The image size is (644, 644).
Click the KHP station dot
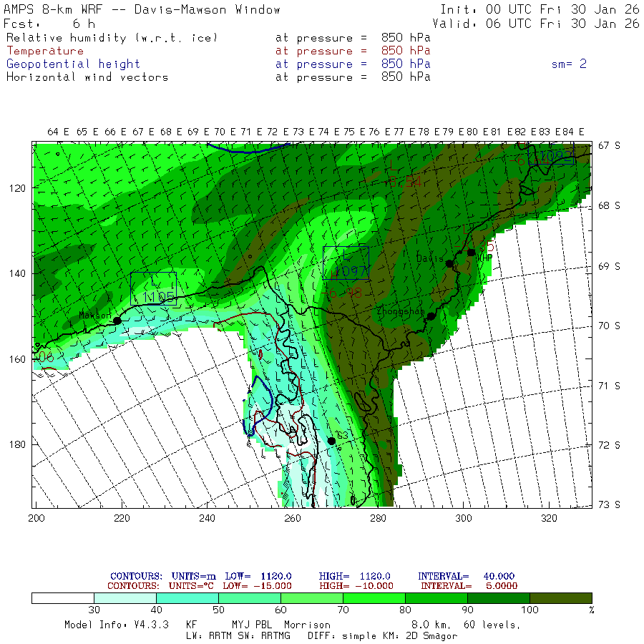point(471,253)
